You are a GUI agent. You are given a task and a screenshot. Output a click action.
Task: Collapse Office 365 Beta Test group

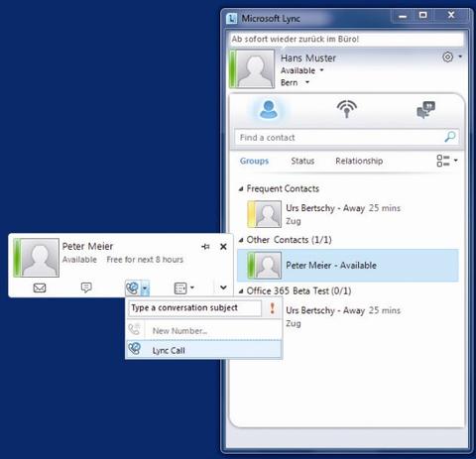241,291
